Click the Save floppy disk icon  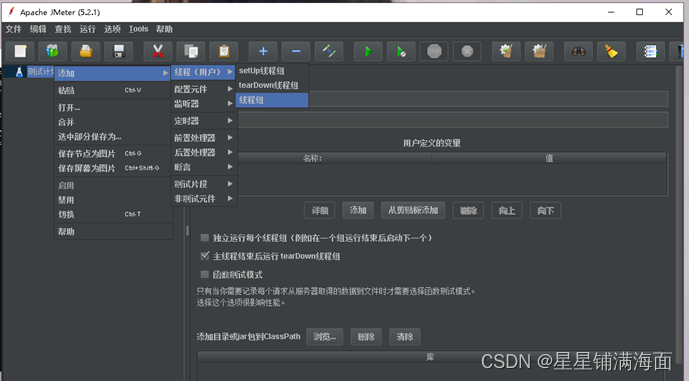[119, 51]
